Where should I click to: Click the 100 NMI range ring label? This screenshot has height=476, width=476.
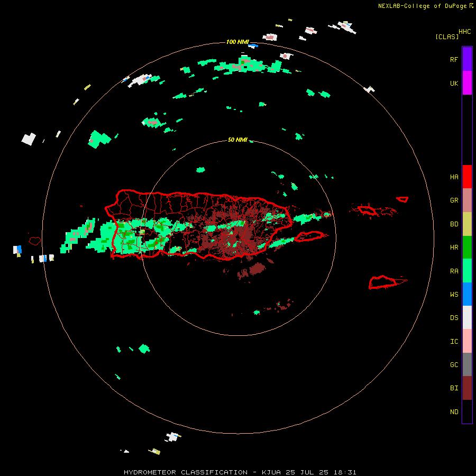tap(237, 42)
